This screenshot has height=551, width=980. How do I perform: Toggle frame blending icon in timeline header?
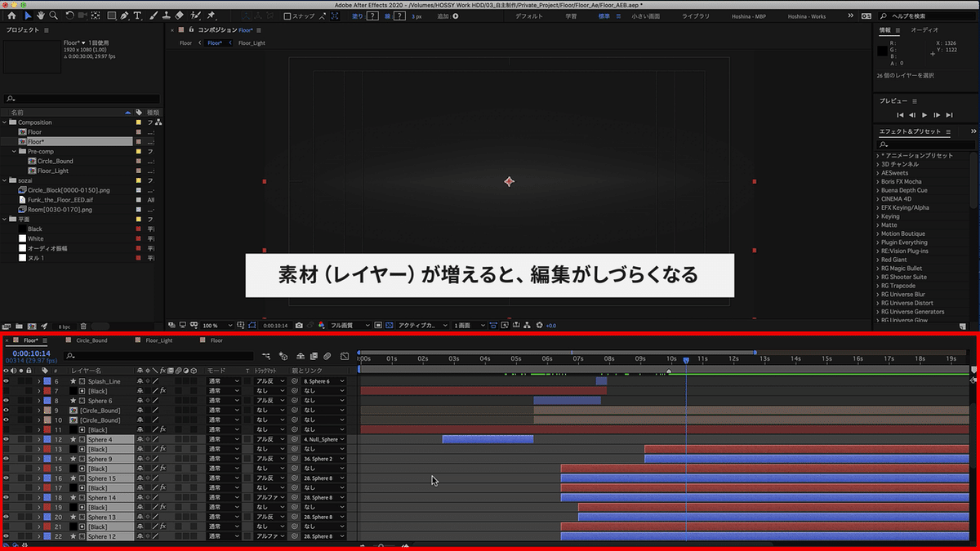point(314,356)
